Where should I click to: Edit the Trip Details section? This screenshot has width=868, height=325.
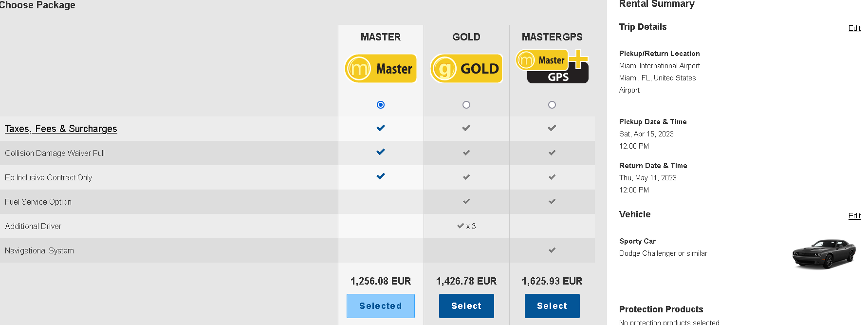(854, 28)
